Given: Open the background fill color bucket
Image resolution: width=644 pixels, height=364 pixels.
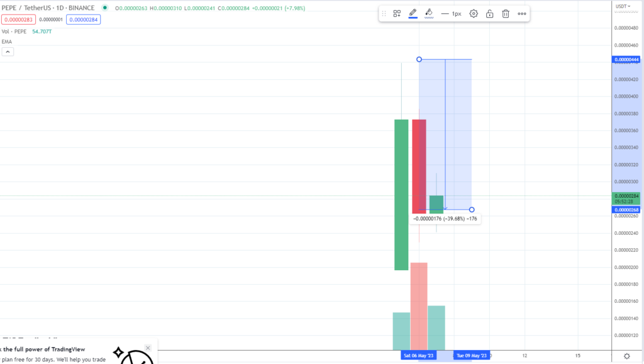Looking at the screenshot, I should [x=429, y=13].
